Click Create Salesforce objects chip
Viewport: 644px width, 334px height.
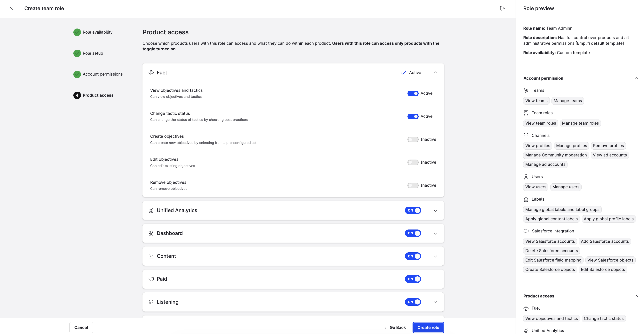coord(550,270)
